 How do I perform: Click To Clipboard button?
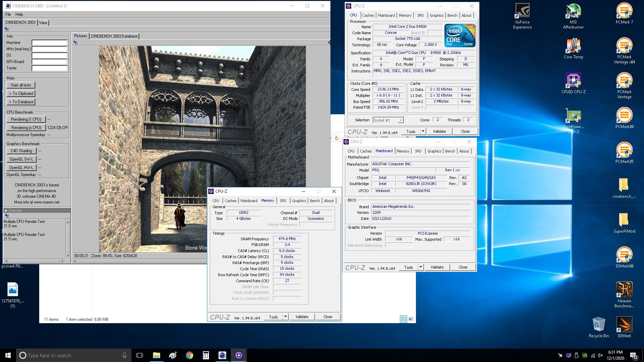tap(21, 94)
